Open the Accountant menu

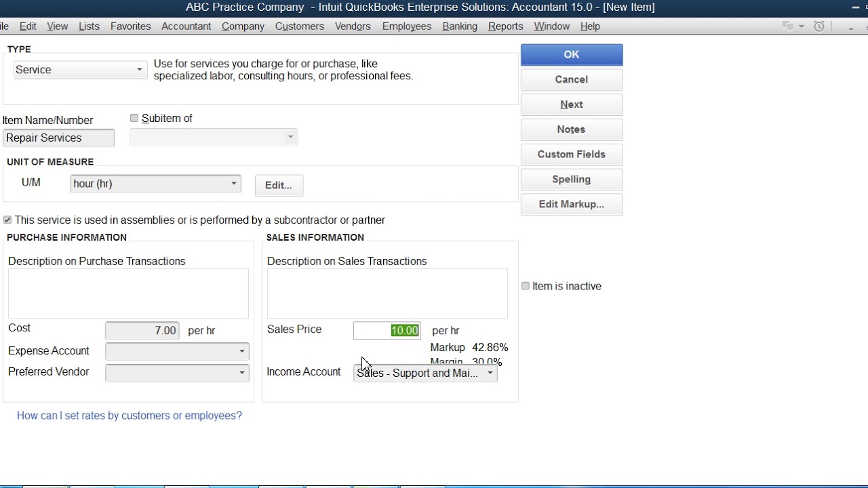pos(186,26)
